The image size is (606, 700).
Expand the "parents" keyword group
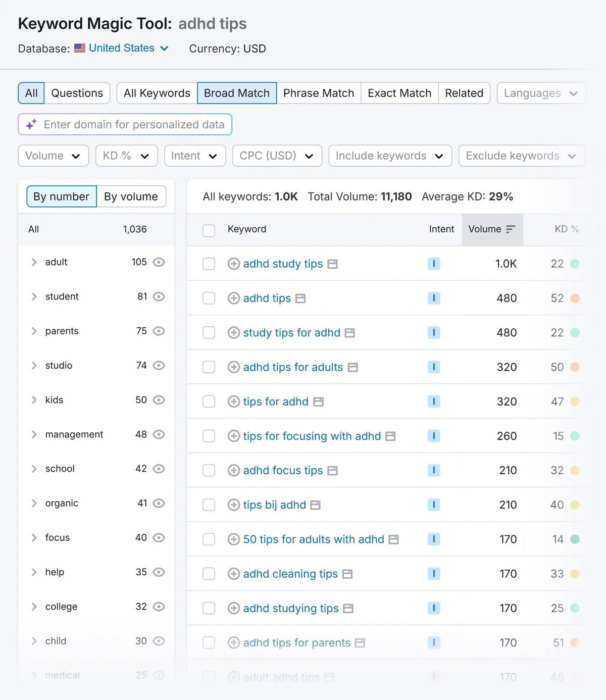click(34, 331)
